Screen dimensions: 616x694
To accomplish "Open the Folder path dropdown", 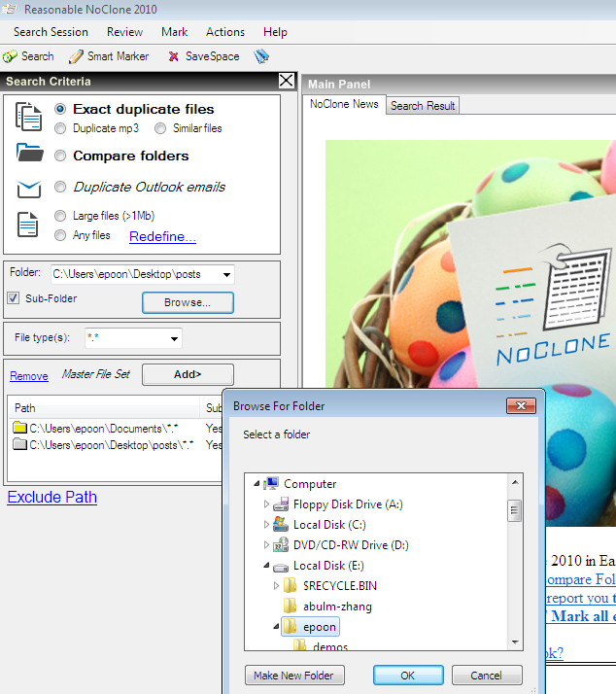I will tap(226, 274).
